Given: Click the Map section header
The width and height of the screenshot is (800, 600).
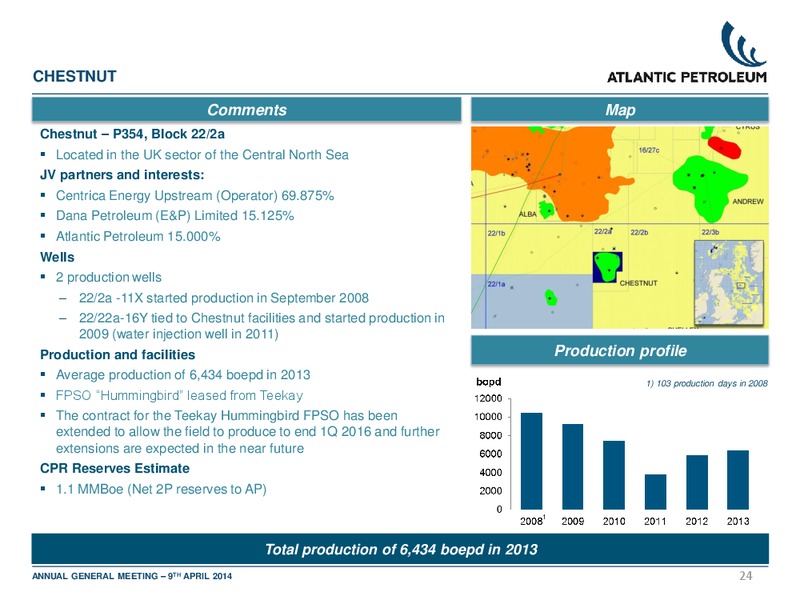Looking at the screenshot, I should [620, 110].
